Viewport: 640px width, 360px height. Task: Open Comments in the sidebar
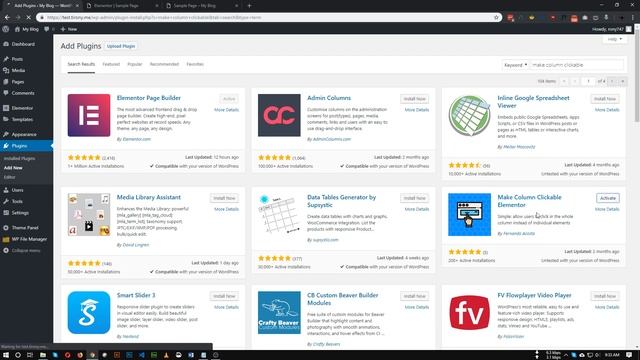(23, 93)
